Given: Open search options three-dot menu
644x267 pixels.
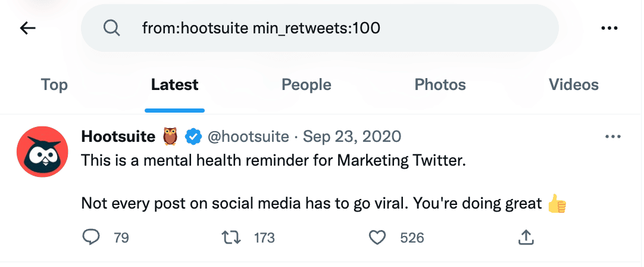Looking at the screenshot, I should point(609,28).
